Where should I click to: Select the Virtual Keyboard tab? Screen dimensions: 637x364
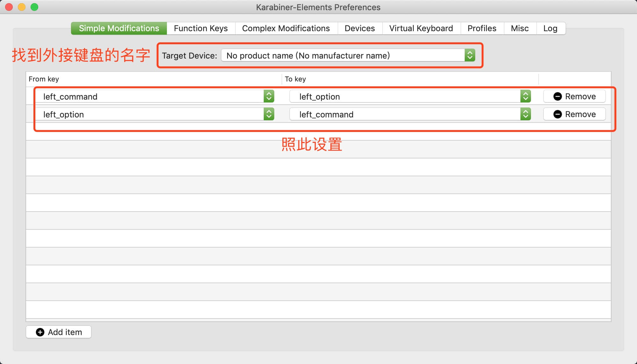click(421, 28)
